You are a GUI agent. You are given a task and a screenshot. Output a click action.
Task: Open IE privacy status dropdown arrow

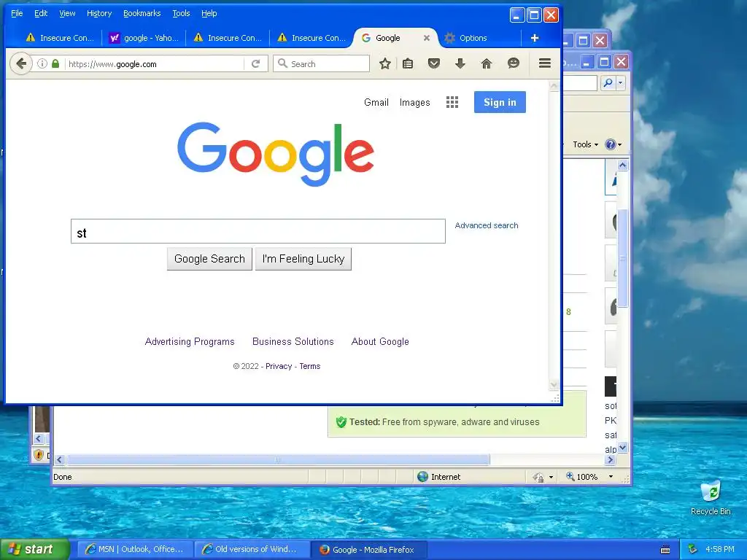551,477
